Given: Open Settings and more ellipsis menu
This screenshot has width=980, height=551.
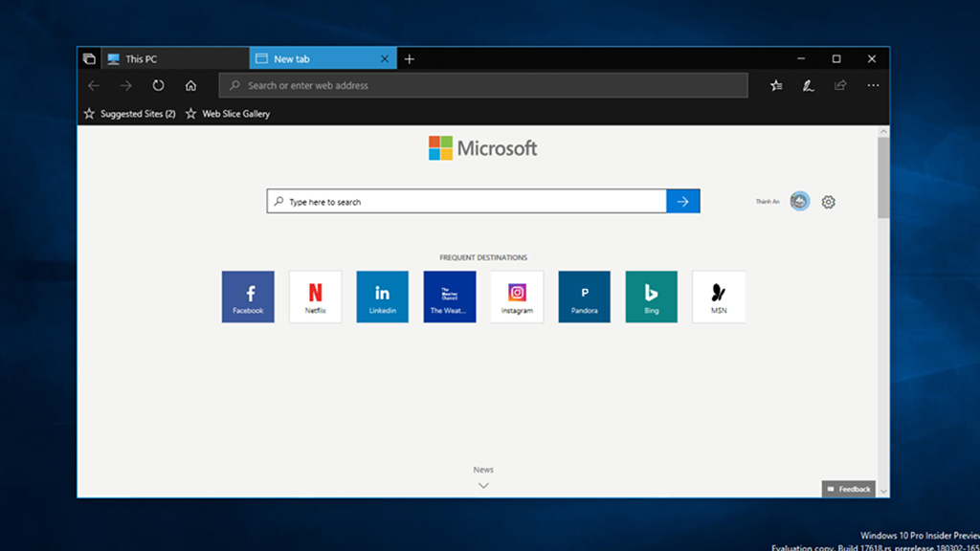Looking at the screenshot, I should [873, 85].
